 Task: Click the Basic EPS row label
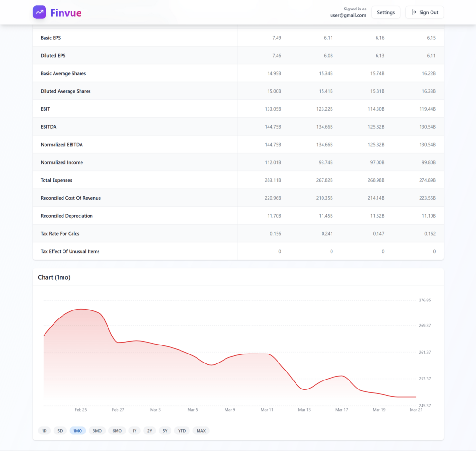click(x=51, y=38)
